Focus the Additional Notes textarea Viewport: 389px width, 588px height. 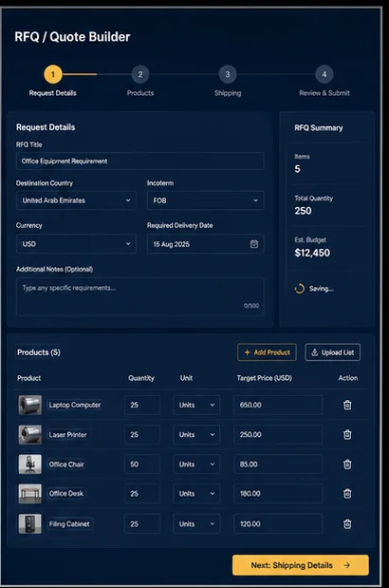[139, 296]
